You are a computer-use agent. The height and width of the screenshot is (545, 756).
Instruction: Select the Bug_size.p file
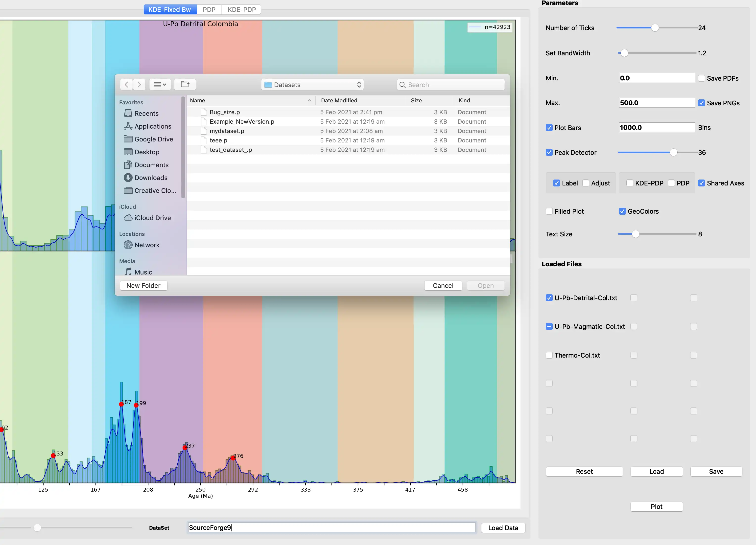(225, 112)
